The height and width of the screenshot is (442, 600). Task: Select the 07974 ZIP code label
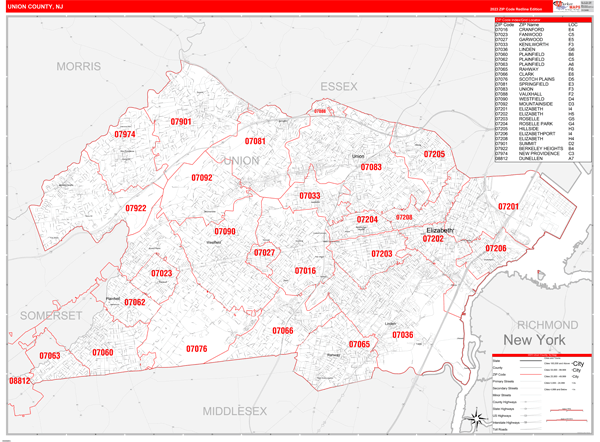point(125,134)
